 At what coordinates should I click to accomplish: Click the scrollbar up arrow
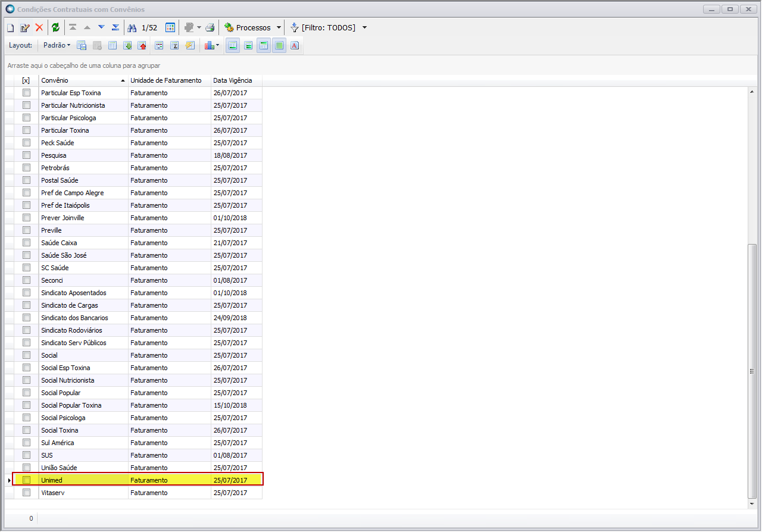pos(752,92)
